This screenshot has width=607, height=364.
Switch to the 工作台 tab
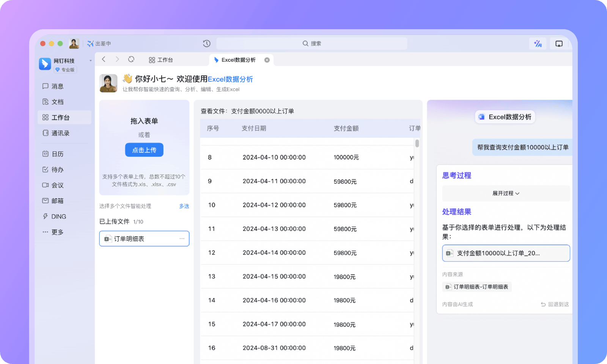pyautogui.click(x=161, y=60)
